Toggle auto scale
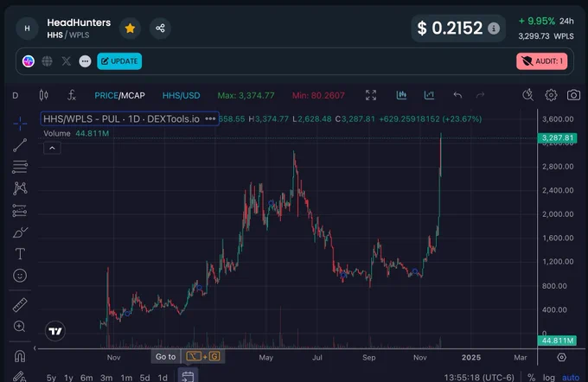This screenshot has width=588, height=382. point(571,377)
